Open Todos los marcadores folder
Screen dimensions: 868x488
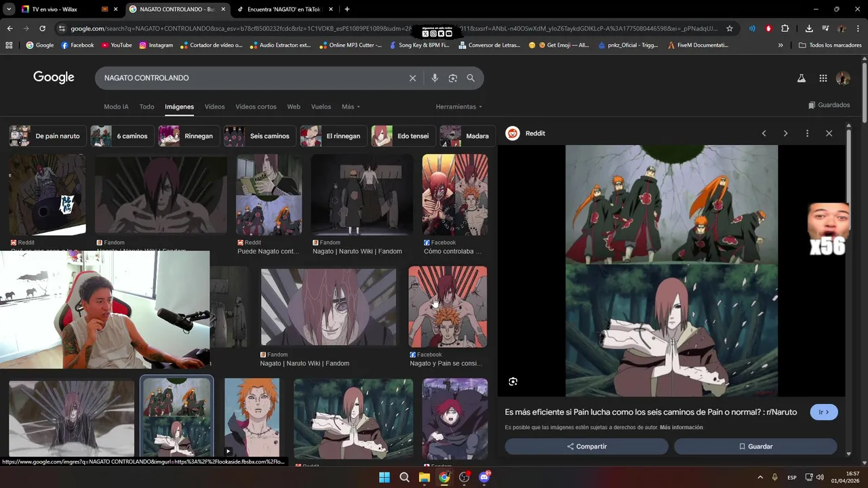tap(830, 45)
